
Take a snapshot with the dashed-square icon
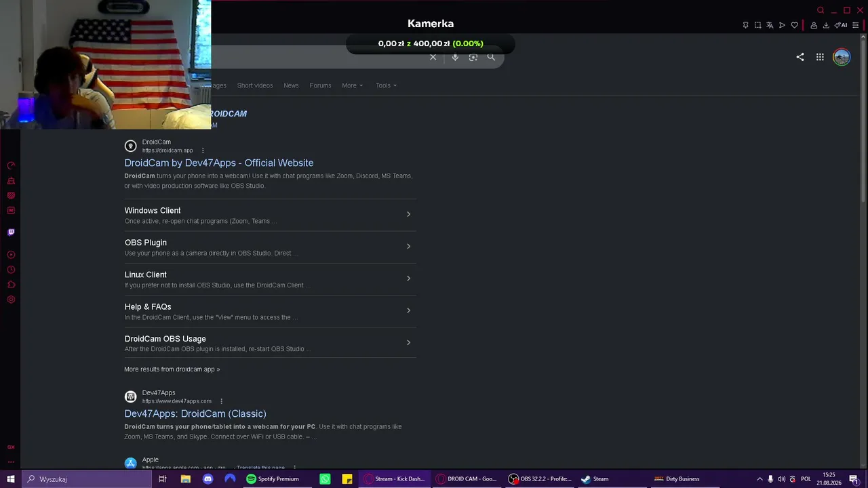coord(757,25)
